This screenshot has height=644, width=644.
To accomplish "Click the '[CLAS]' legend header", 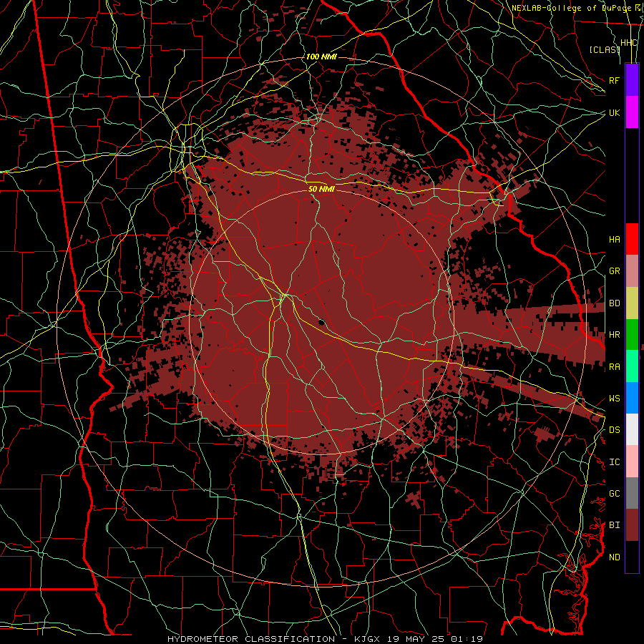I will [x=605, y=49].
